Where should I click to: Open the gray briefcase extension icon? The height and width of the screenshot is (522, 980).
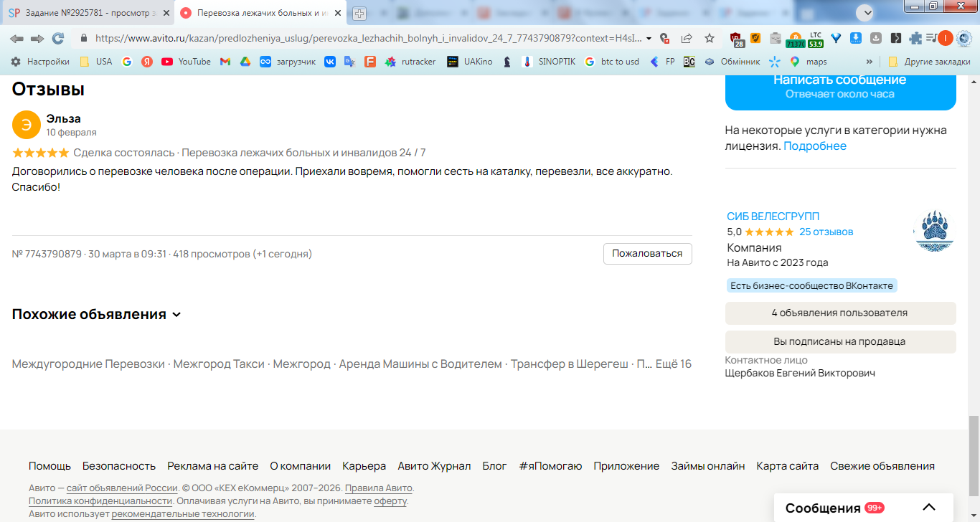coord(776,38)
